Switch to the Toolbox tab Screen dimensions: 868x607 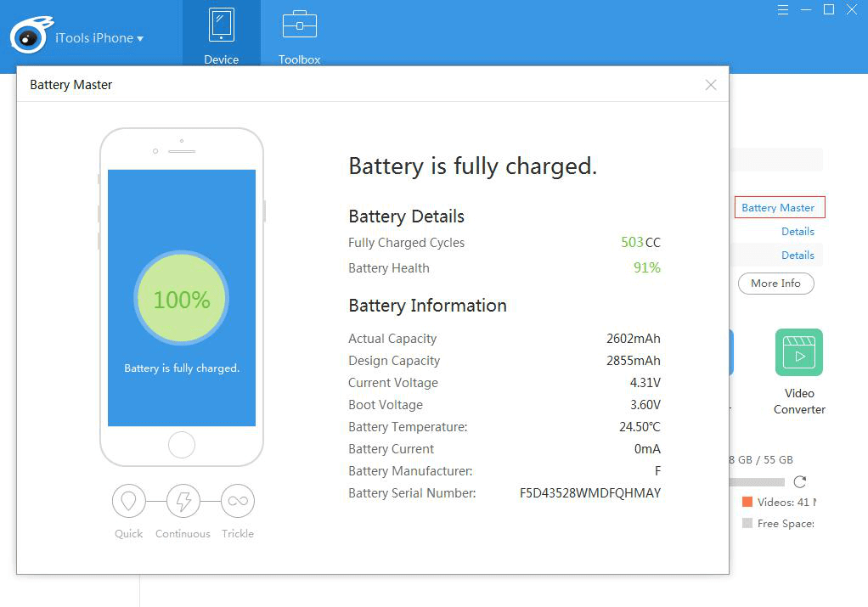point(300,34)
